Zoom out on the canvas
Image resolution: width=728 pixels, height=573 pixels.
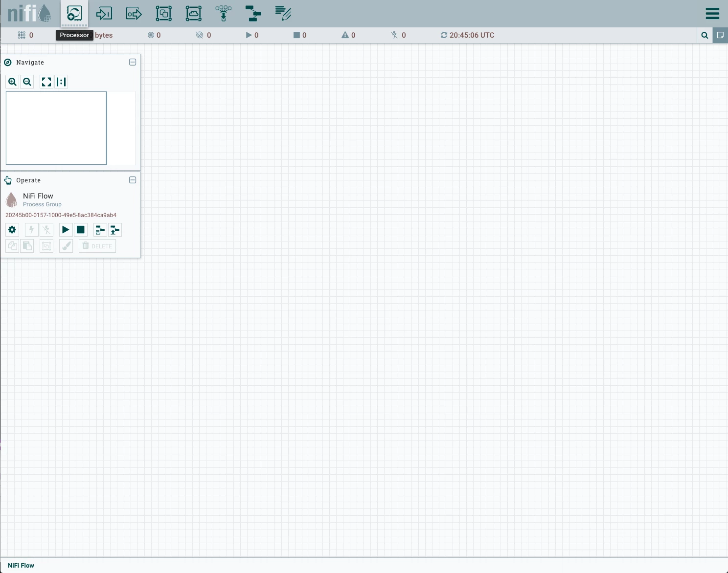click(x=27, y=82)
